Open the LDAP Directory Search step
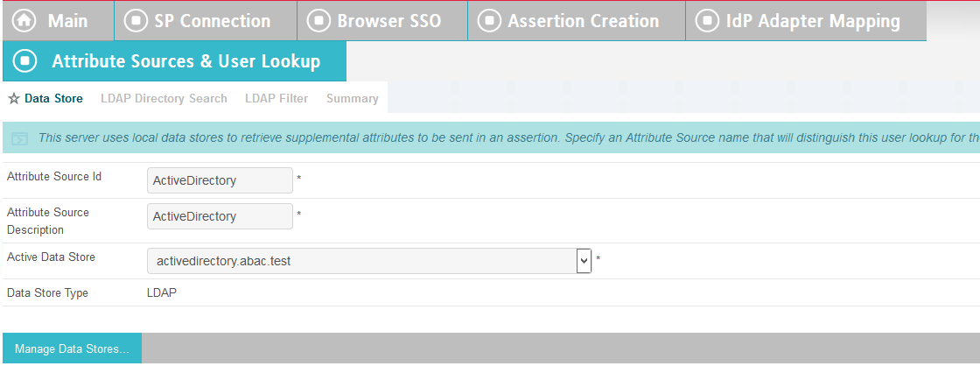Screen dimensions: 980x366 (x=164, y=98)
